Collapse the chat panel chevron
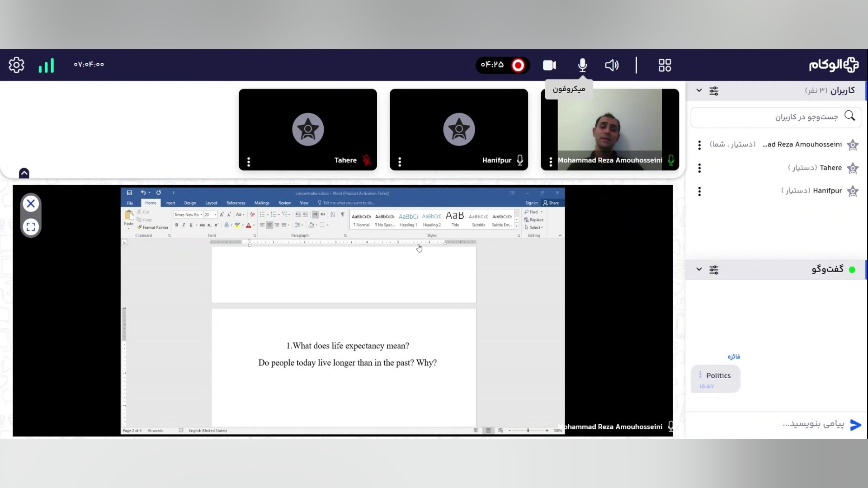The height and width of the screenshot is (488, 868). click(x=699, y=269)
